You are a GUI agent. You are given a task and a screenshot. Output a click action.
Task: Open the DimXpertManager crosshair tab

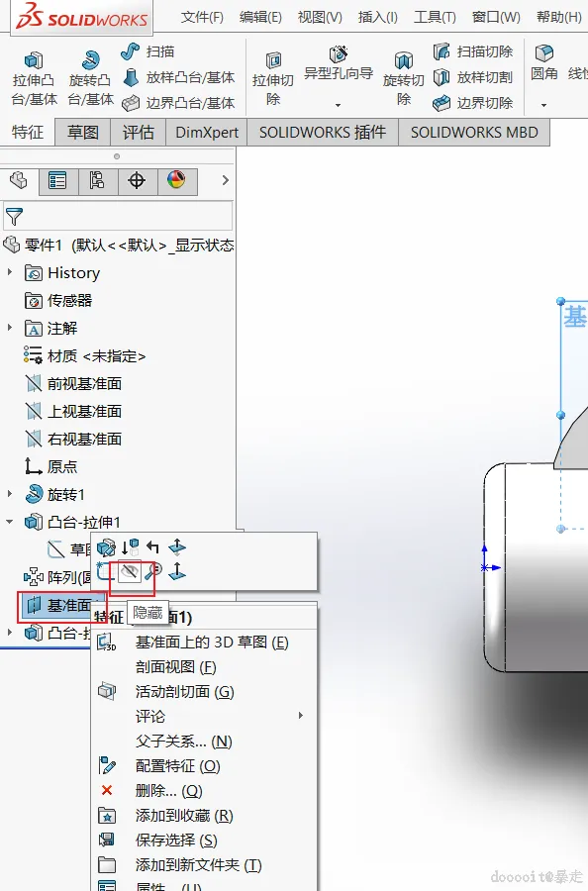(x=137, y=181)
